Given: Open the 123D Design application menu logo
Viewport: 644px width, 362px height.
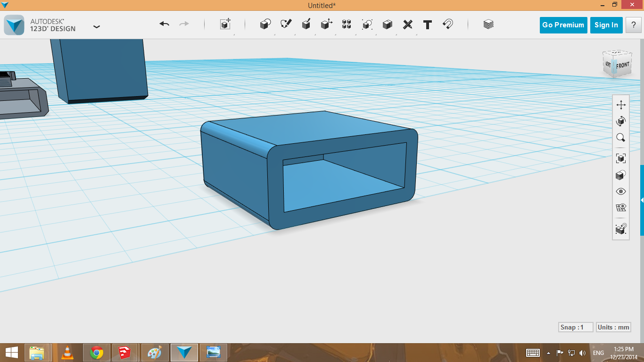Looking at the screenshot, I should pyautogui.click(x=14, y=25).
